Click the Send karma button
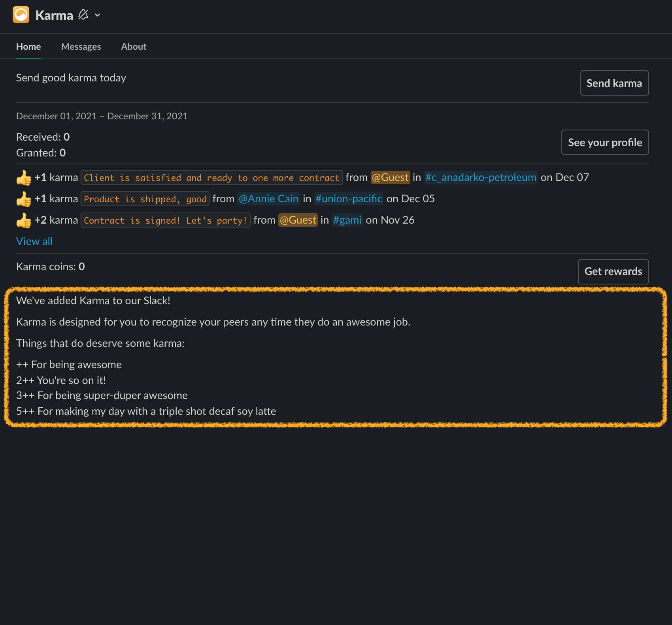This screenshot has width=672, height=625. 614,83
